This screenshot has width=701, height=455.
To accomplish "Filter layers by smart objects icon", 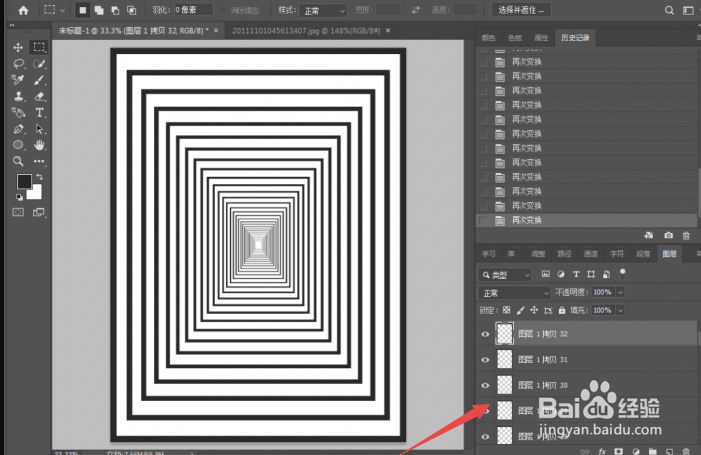I will tap(606, 274).
